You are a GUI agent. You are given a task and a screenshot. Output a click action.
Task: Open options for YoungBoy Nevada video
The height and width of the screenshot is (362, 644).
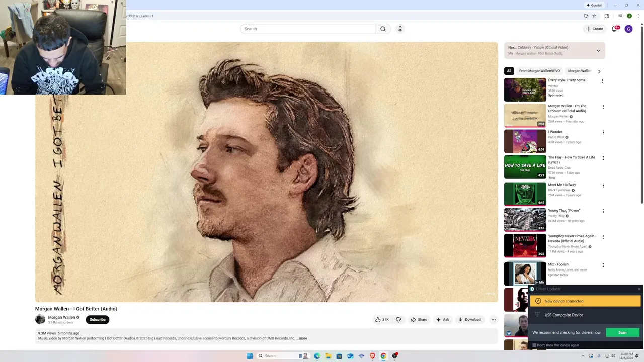coord(603,237)
